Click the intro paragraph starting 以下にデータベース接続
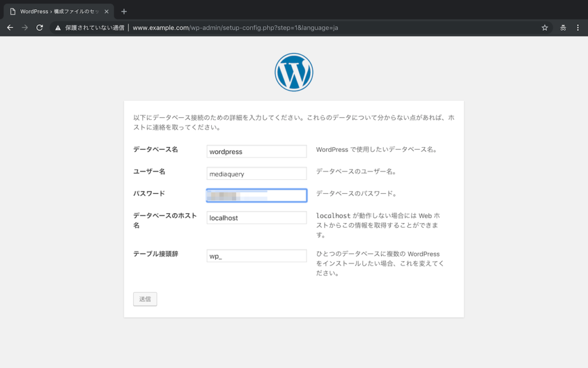The width and height of the screenshot is (588, 368). (294, 122)
